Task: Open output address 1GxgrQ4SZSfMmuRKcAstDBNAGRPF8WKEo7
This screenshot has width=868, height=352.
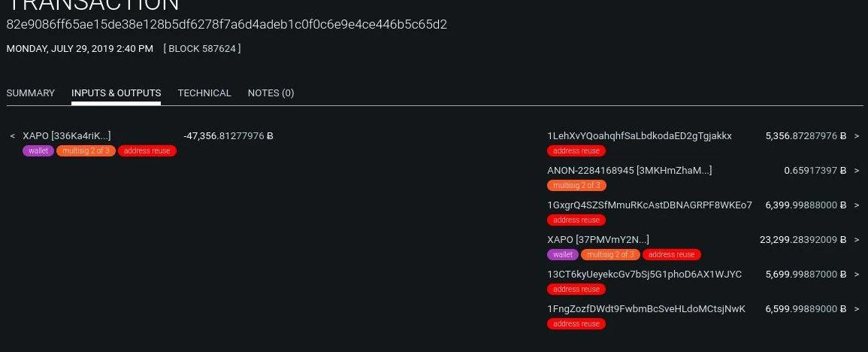Action: coord(649,205)
